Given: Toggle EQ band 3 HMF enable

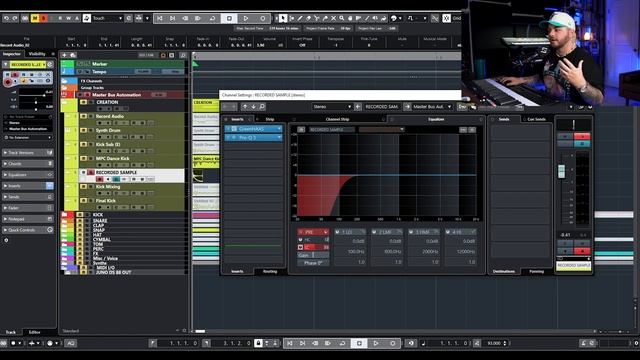Looking at the screenshot, I should (x=411, y=232).
